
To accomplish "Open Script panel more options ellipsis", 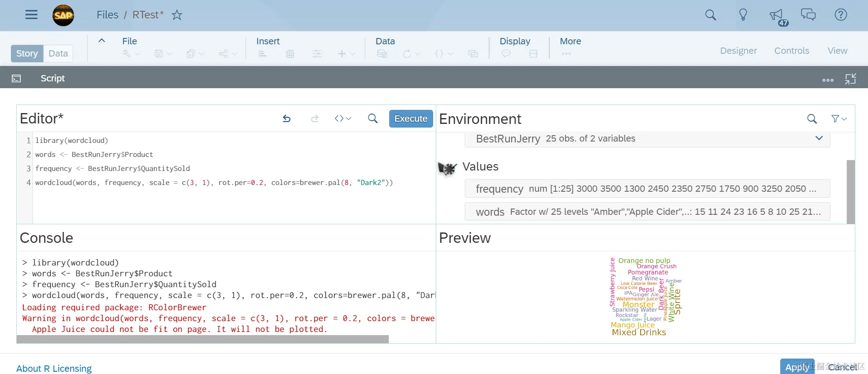I will click(828, 80).
